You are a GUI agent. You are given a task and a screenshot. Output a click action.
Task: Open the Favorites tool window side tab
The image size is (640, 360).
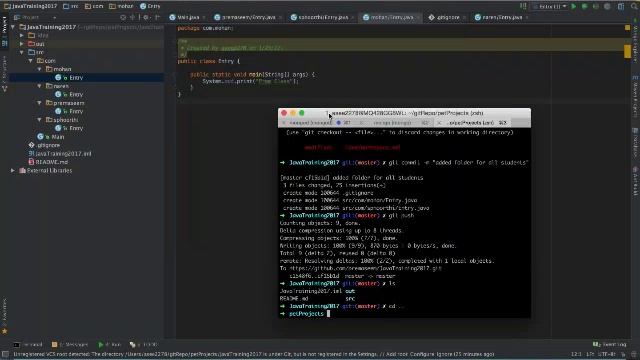coord(4,316)
